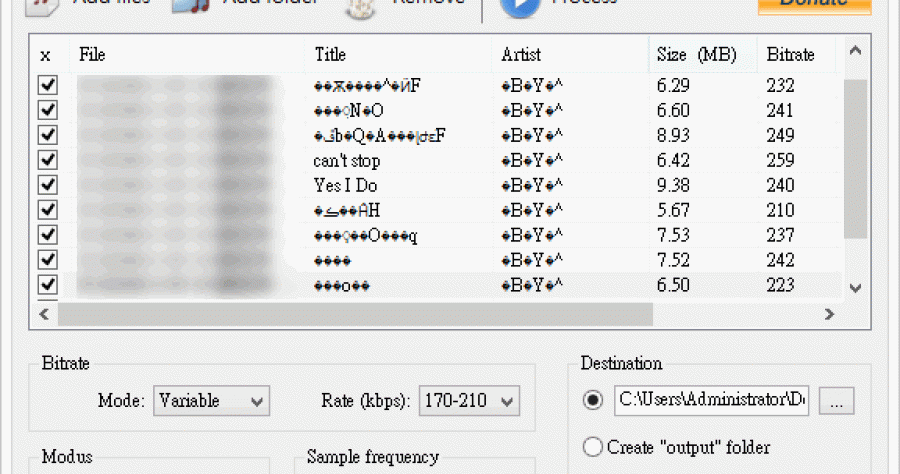The image size is (900, 474).
Task: Click the bitrate value 241
Action: click(781, 110)
